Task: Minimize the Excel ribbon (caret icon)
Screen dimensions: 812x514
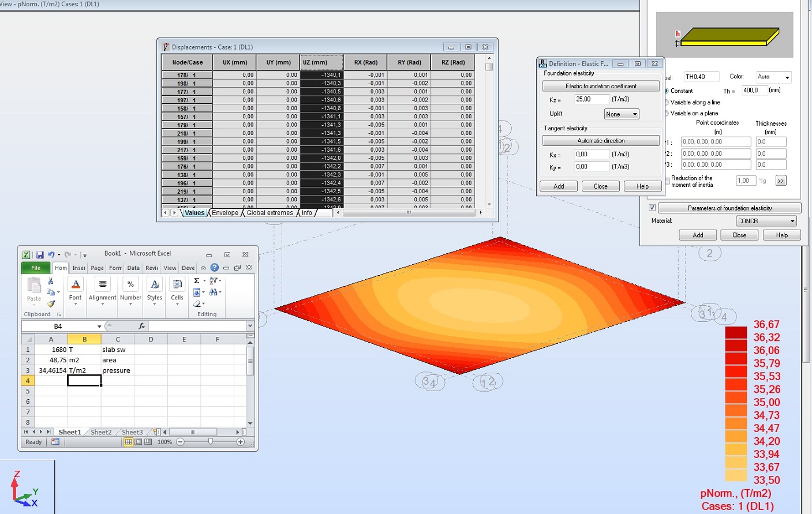Action: (x=203, y=268)
